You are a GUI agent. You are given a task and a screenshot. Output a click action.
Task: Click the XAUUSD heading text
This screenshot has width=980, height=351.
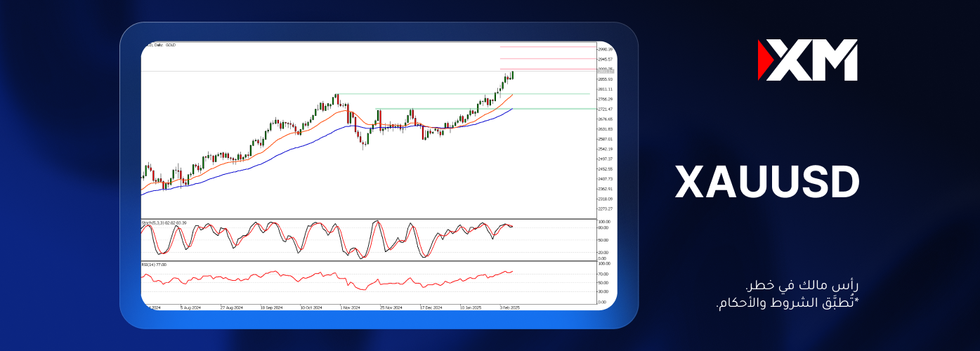click(767, 183)
